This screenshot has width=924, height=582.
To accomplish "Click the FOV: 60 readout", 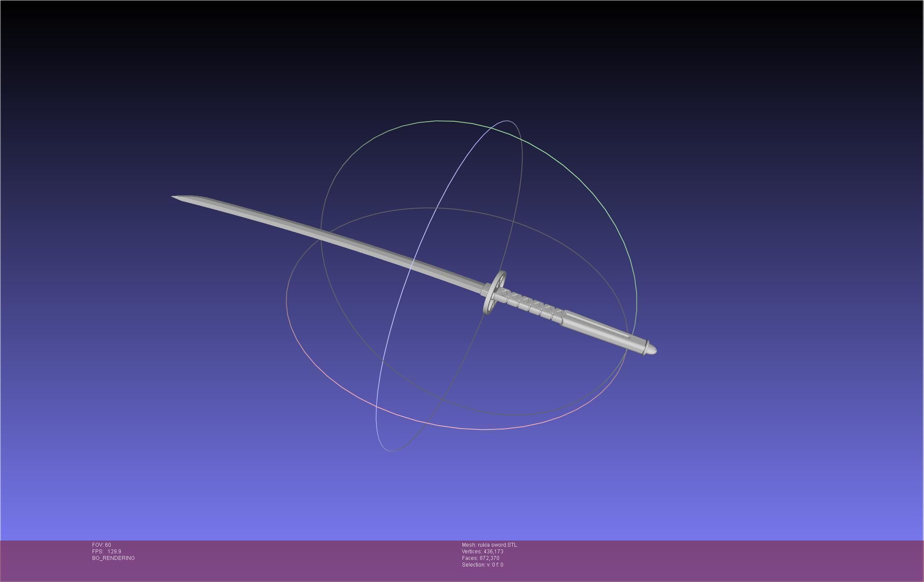I will tap(101, 545).
